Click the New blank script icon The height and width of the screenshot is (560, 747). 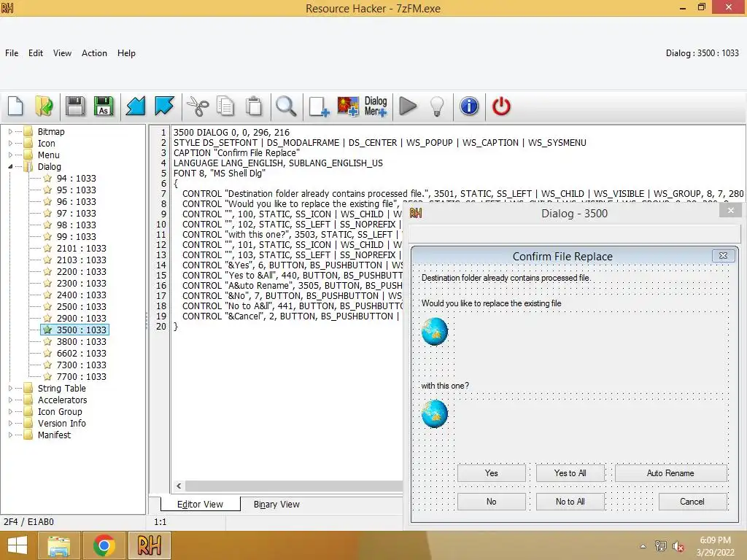pyautogui.click(x=16, y=106)
